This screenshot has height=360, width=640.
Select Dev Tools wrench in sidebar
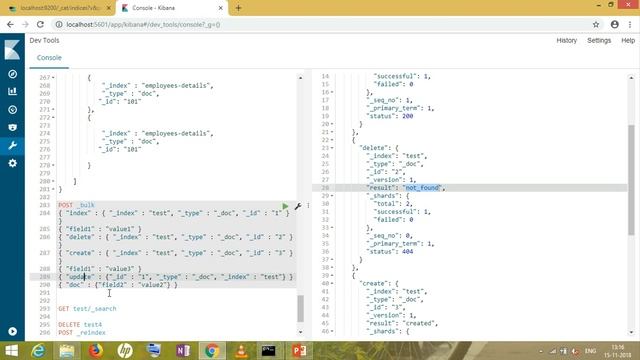[13, 145]
